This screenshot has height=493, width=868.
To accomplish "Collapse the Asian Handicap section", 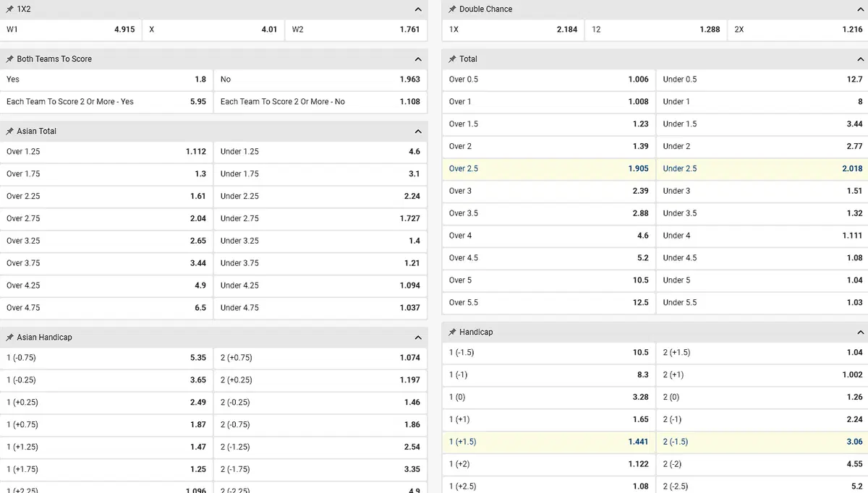I will pyautogui.click(x=418, y=338).
